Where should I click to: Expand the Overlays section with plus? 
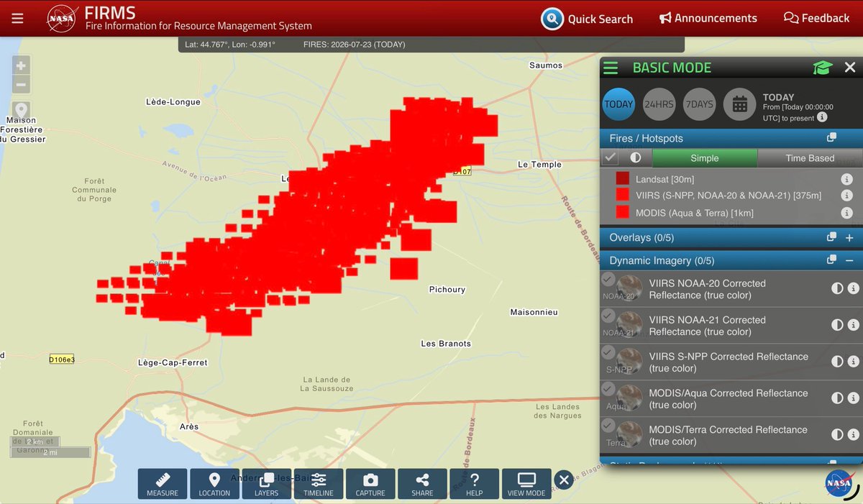click(849, 237)
